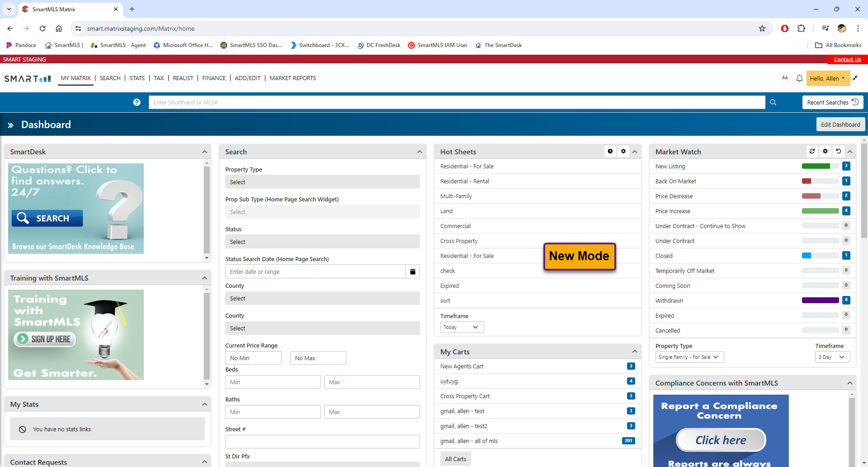Screen dimensions: 868x467
Task: Collapse the SmartDesk widget
Action: click(205, 152)
